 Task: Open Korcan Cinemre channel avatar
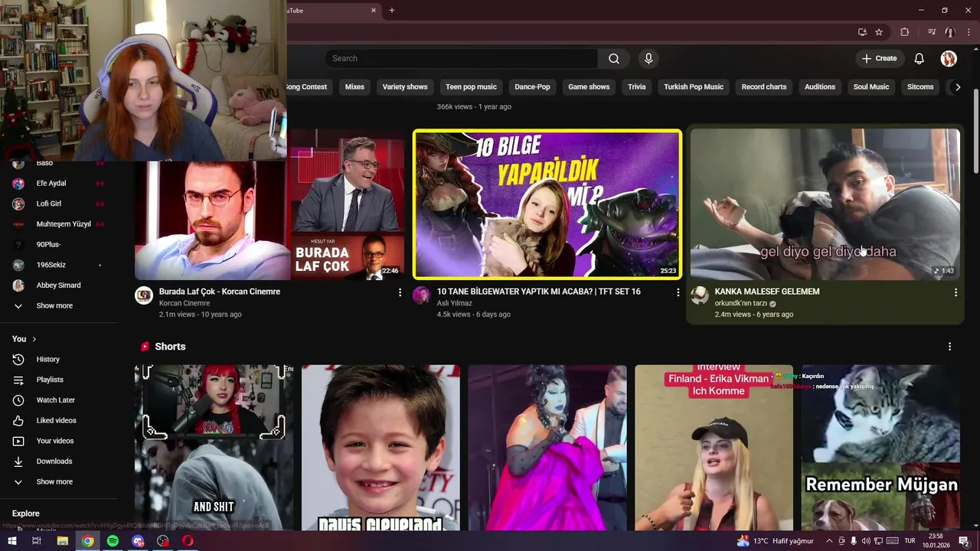(144, 296)
